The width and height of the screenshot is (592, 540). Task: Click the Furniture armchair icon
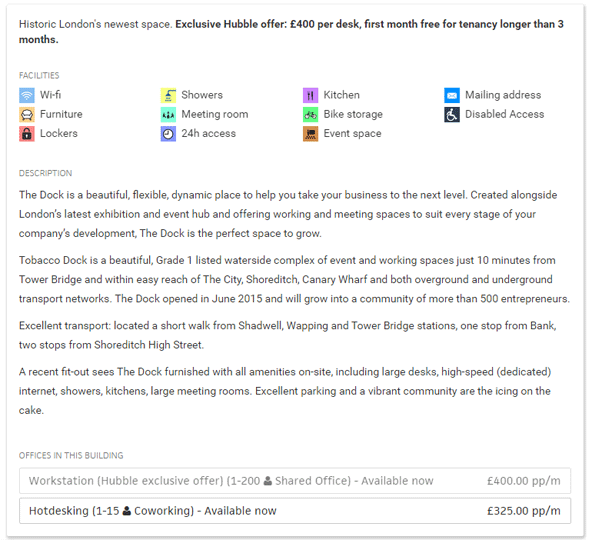point(27,114)
